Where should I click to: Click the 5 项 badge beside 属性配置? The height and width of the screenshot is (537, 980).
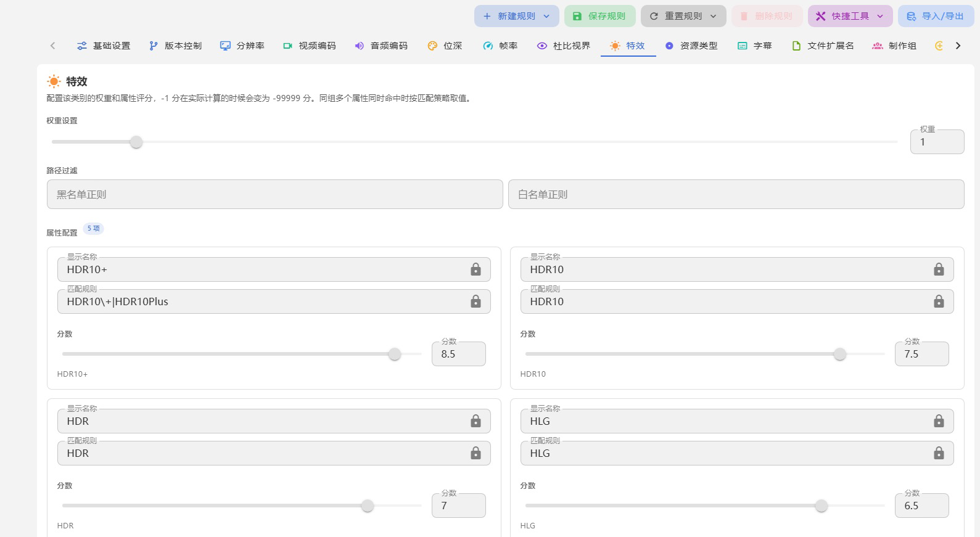(x=94, y=229)
